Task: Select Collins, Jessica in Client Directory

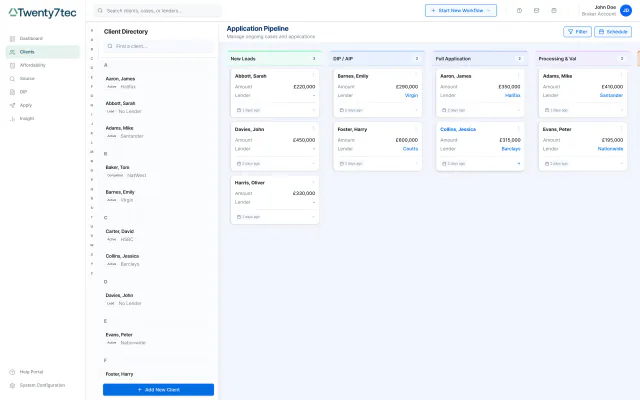Action: (158, 260)
